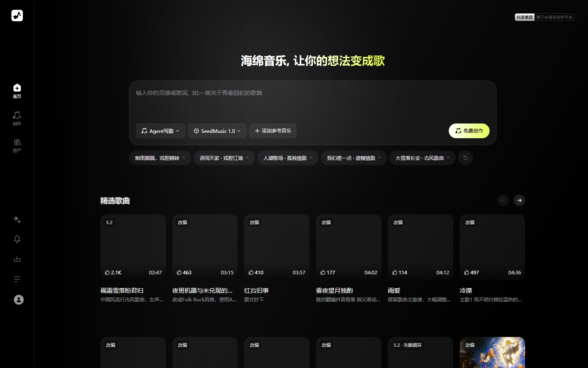
Task: Open the SeedMusic 1.0 model dropdown
Action: click(x=217, y=131)
